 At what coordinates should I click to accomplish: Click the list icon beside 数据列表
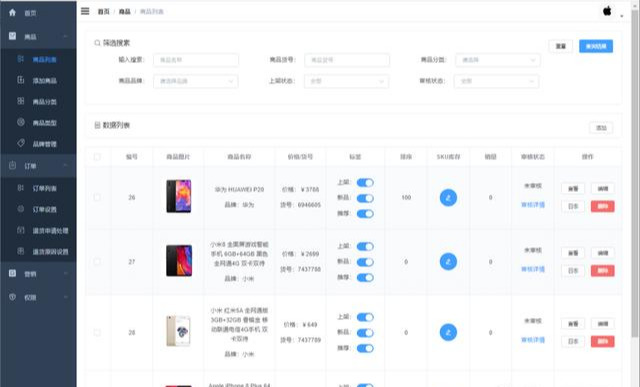click(97, 125)
